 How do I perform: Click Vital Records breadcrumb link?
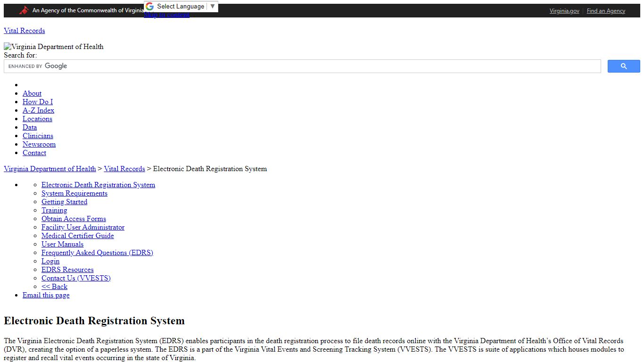(124, 169)
